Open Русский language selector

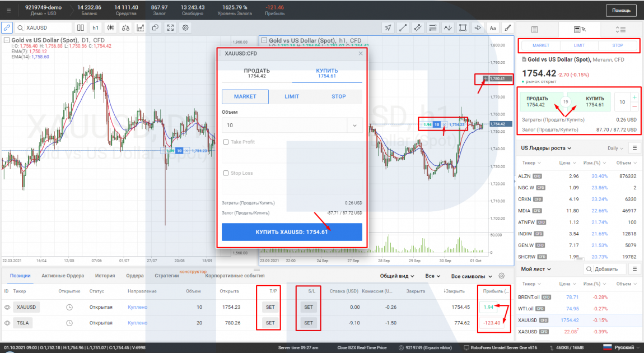[x=622, y=347]
